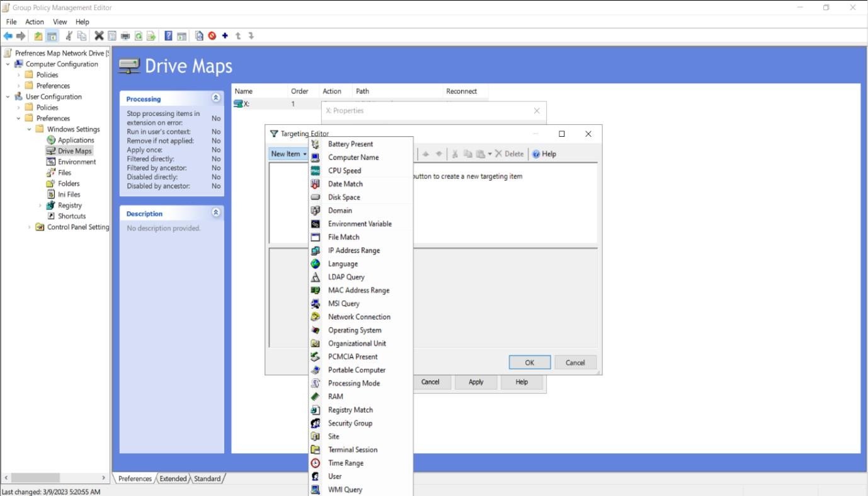The image size is (868, 496).
Task: Expand the Registry tree node
Action: [x=40, y=205]
